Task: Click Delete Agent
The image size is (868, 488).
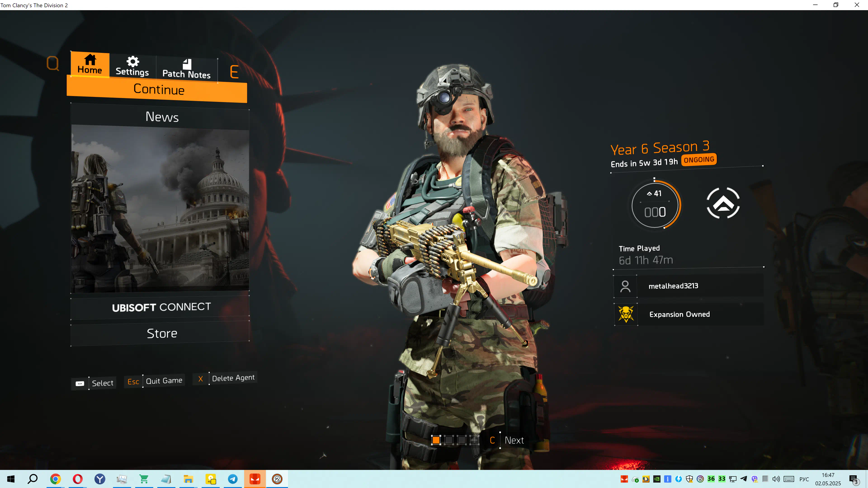Action: pyautogui.click(x=233, y=378)
